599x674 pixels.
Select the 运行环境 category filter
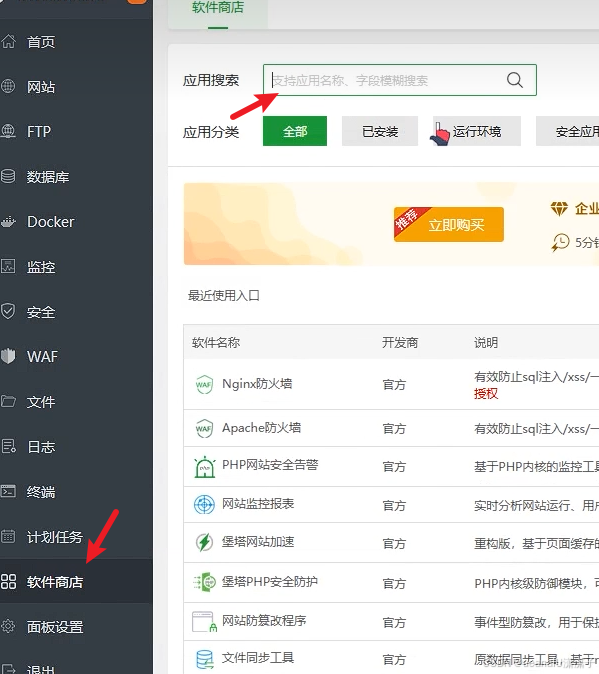point(477,131)
